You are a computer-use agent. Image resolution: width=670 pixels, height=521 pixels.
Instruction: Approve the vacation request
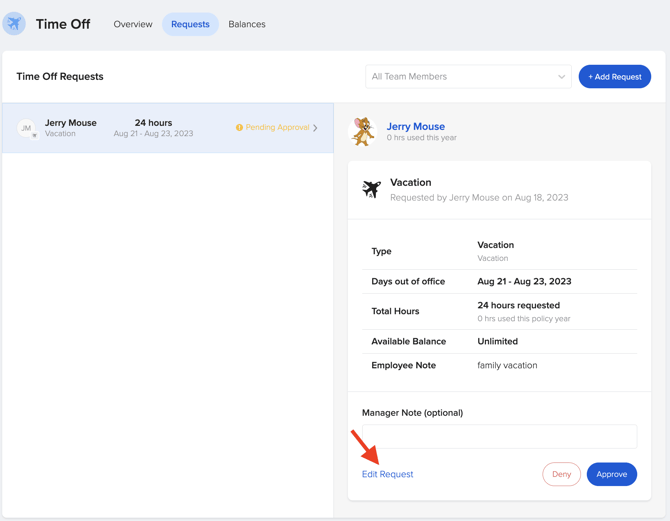(611, 474)
